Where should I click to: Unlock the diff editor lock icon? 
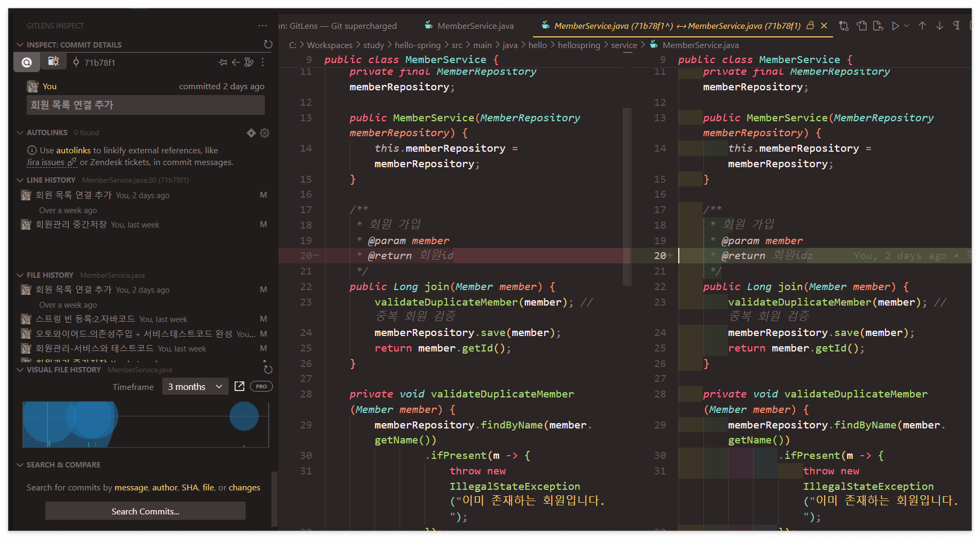click(x=811, y=25)
